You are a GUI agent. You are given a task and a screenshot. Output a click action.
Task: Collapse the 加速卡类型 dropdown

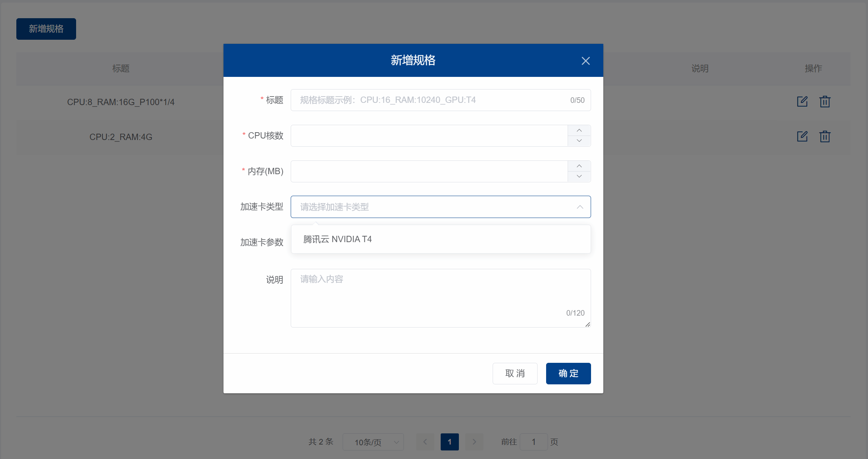click(x=580, y=207)
